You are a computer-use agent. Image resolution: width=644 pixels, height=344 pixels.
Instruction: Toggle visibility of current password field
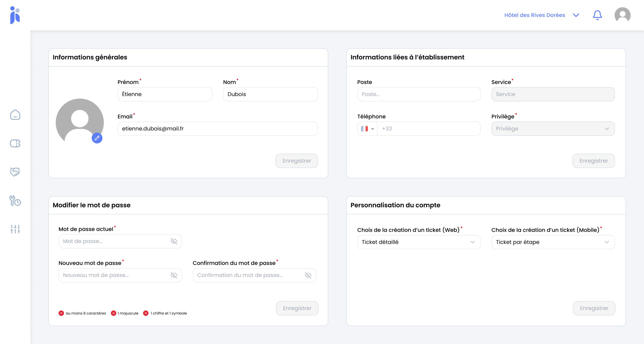174,241
